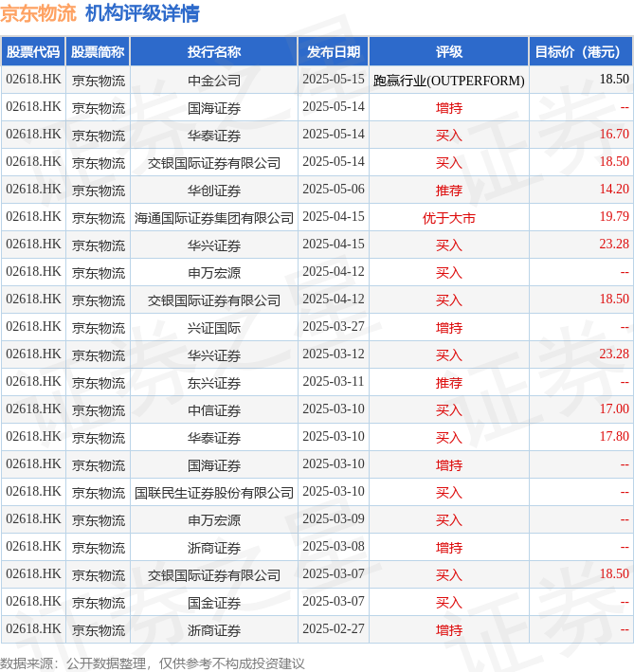
Task: Select rating 优于大市
Action: 449,218
